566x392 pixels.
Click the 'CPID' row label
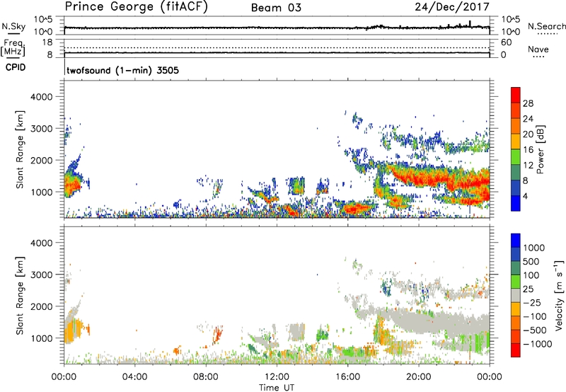tap(16, 67)
